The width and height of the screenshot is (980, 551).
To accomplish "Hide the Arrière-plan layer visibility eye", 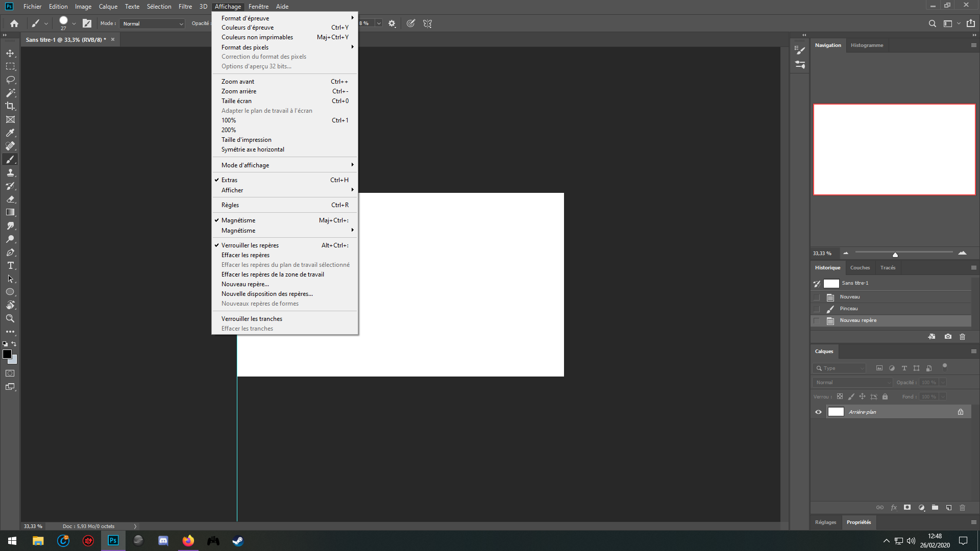I will pyautogui.click(x=818, y=412).
